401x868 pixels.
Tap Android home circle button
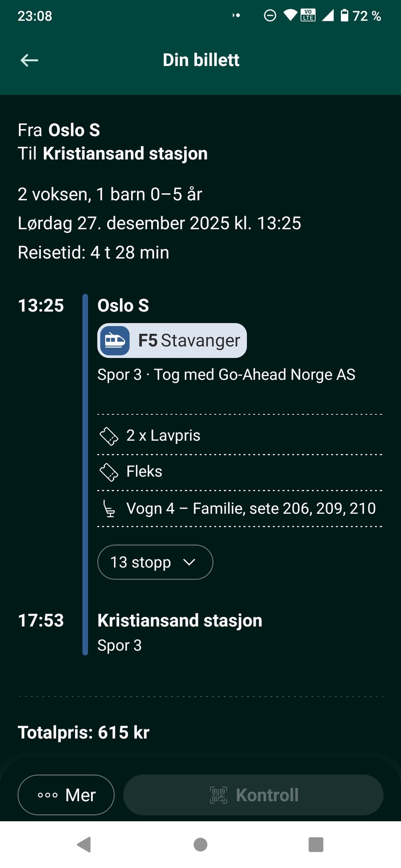[200, 845]
